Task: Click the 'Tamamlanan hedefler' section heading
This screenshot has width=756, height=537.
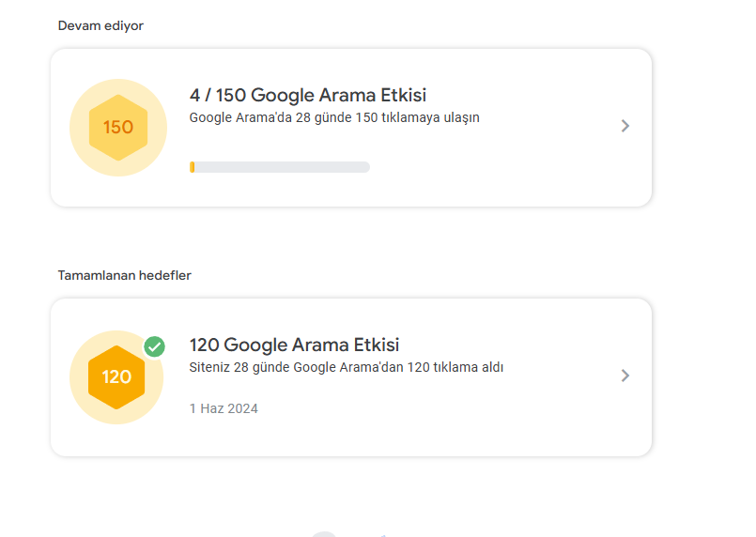Action: click(x=124, y=275)
